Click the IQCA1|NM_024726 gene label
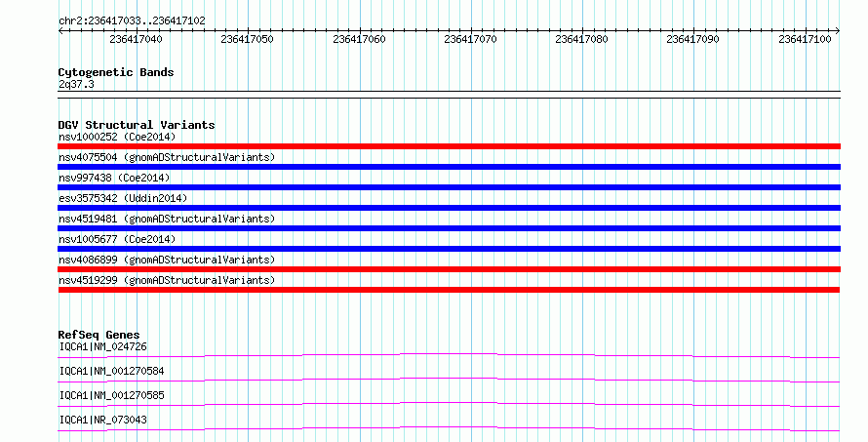The height and width of the screenshot is (442, 868). click(103, 346)
